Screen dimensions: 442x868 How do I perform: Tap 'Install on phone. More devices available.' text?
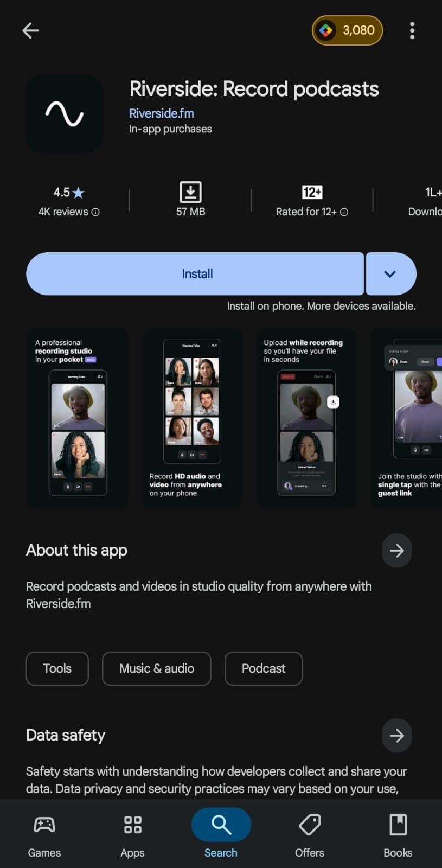[321, 306]
